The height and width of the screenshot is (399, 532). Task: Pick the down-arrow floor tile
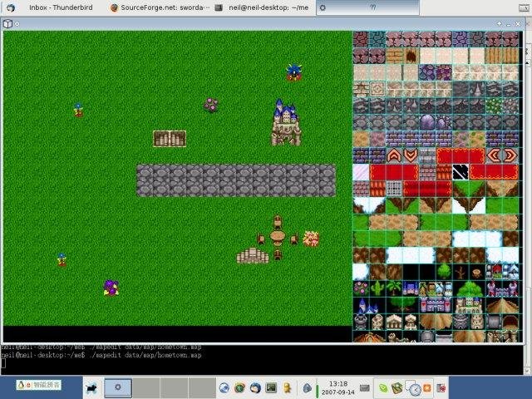click(411, 155)
